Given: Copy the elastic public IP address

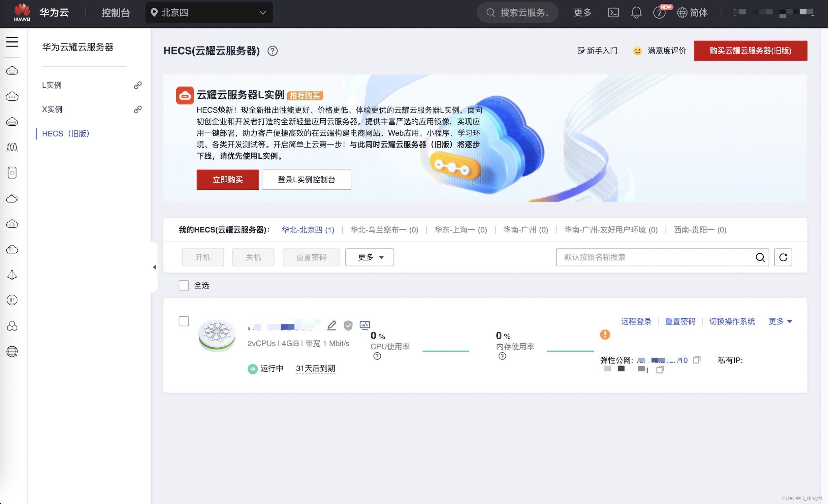Looking at the screenshot, I should point(696,360).
